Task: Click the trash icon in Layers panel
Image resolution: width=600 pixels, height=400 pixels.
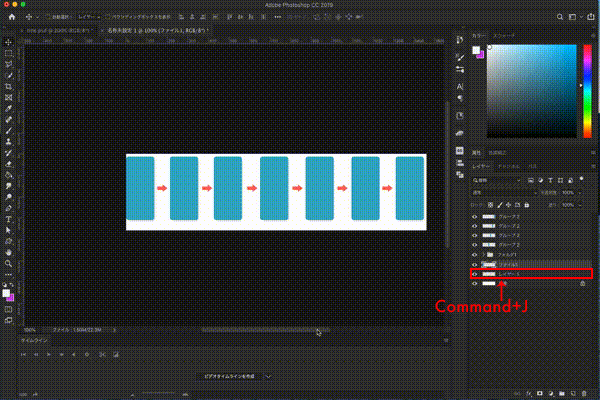Action: [x=582, y=392]
